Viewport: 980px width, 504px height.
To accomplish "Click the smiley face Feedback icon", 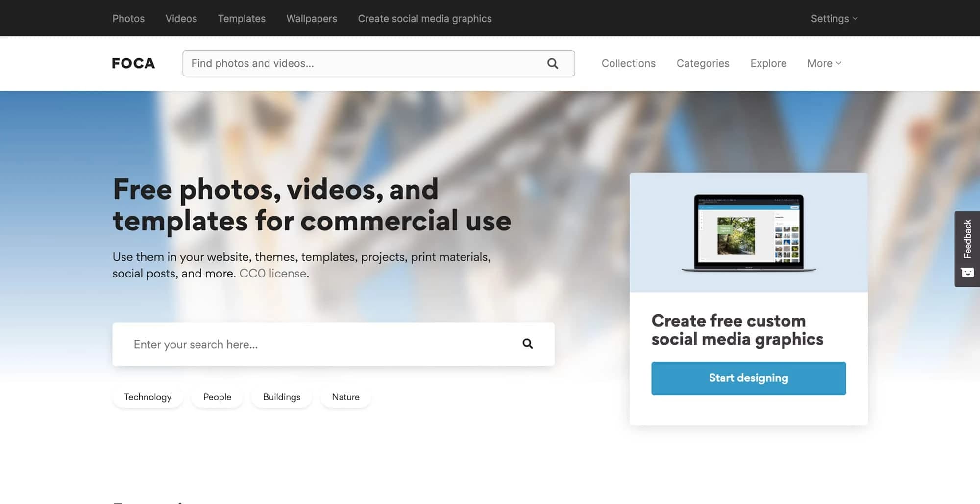I will coord(967,273).
